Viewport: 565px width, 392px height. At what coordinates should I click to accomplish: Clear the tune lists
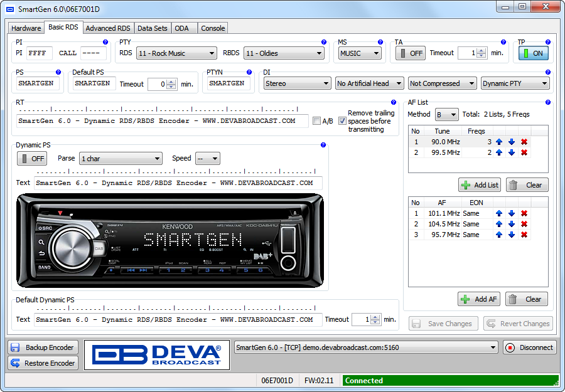(527, 185)
